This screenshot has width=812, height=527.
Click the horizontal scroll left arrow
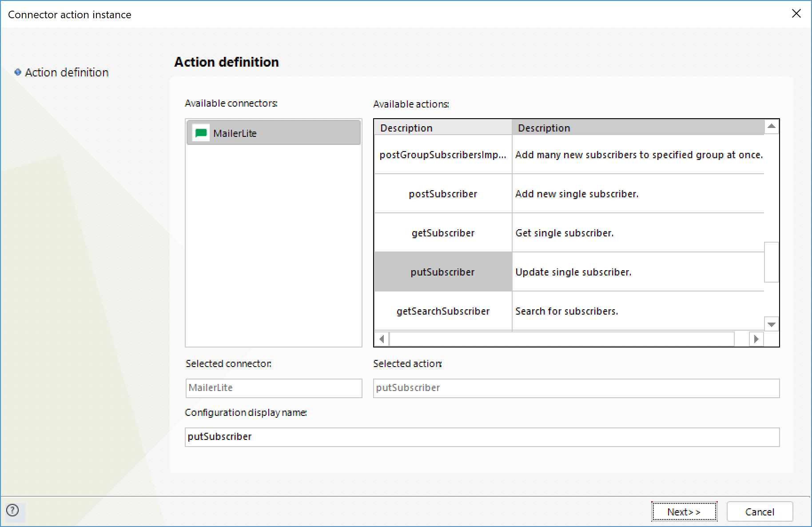382,339
